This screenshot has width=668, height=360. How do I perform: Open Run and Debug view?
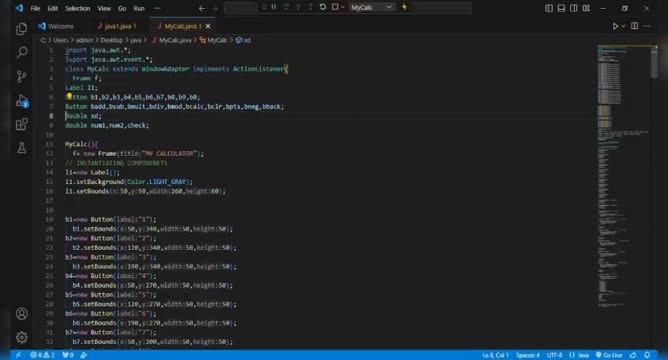coord(21,101)
